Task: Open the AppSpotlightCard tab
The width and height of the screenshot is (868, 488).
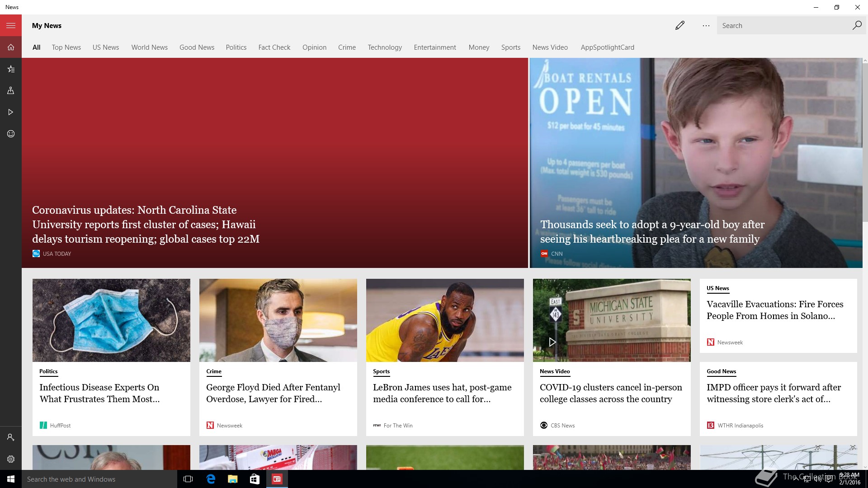Action: point(608,47)
